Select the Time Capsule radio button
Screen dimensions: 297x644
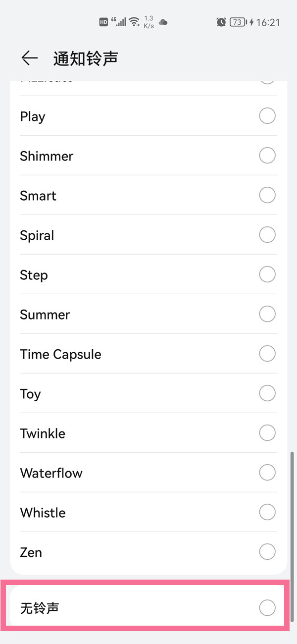click(x=267, y=354)
